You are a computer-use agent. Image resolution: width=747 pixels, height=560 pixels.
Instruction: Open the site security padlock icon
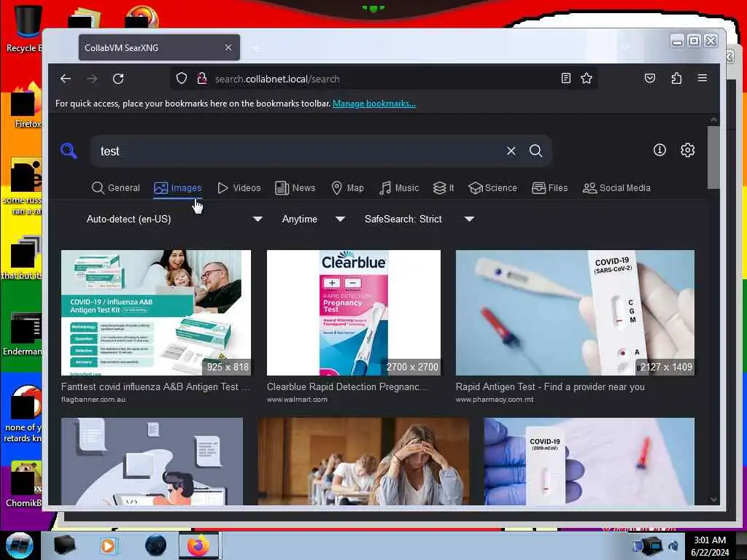202,79
